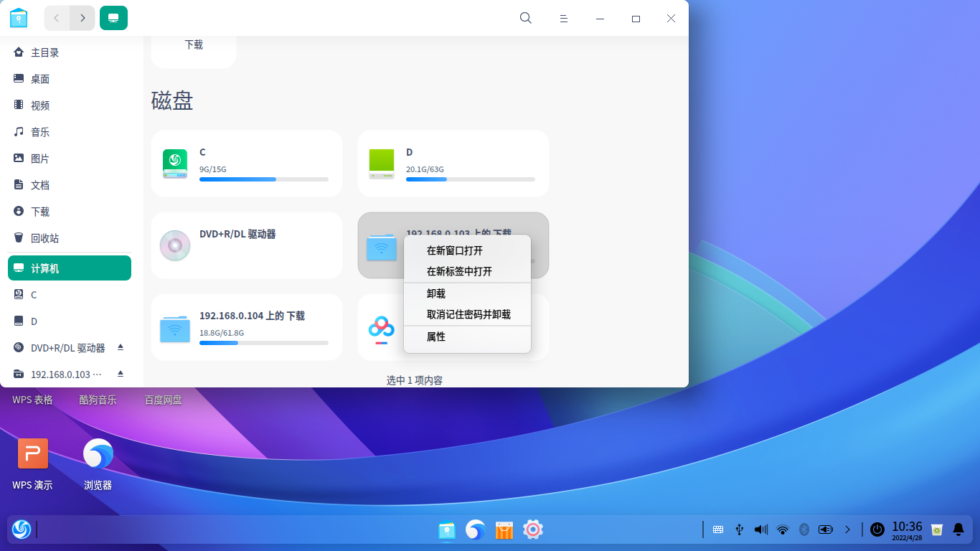
Task: Open the 下载 (Downloads) sidebar entry
Action: point(39,211)
